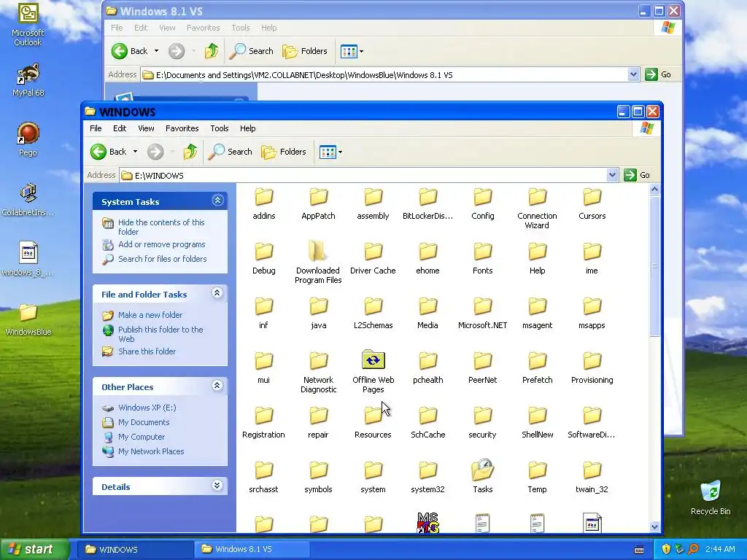Click the security shield tray icon

coord(666,549)
